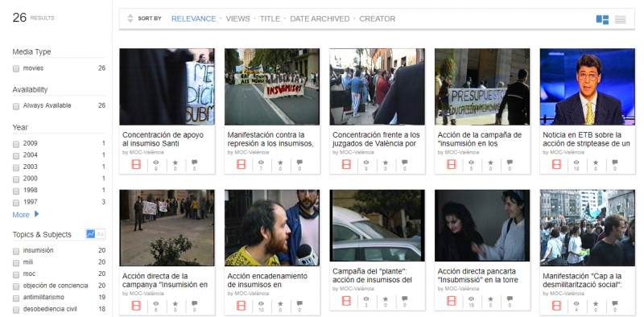Sort results by Title
The width and height of the screenshot is (644, 317).
[x=270, y=19]
